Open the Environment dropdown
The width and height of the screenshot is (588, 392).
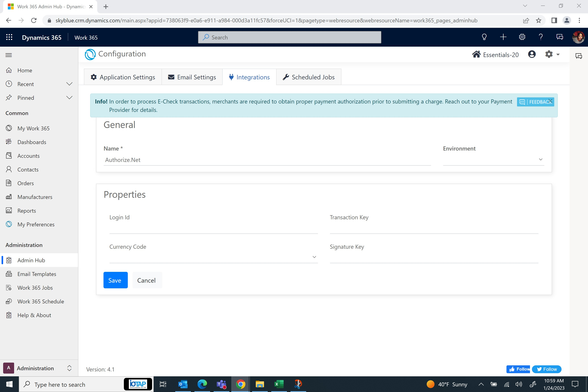tap(493, 160)
